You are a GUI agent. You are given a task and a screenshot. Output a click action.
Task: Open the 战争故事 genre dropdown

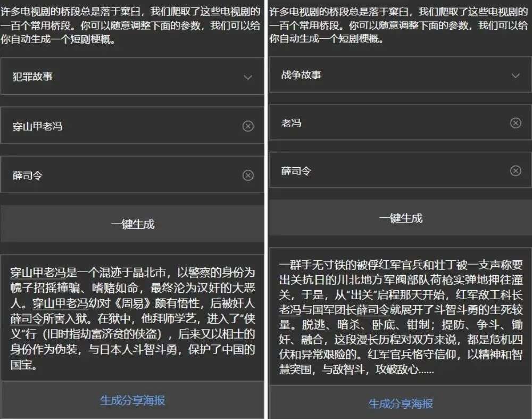point(401,75)
